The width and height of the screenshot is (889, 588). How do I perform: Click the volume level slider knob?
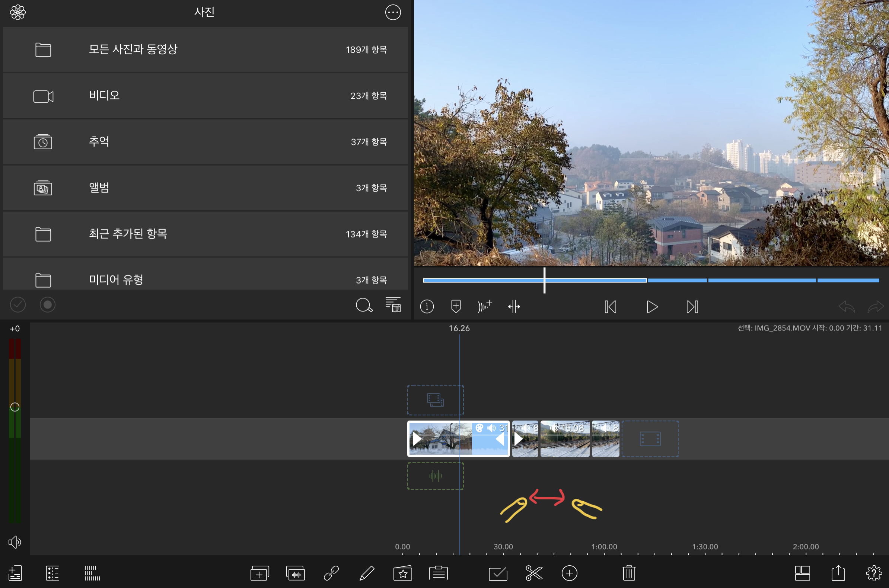15,407
